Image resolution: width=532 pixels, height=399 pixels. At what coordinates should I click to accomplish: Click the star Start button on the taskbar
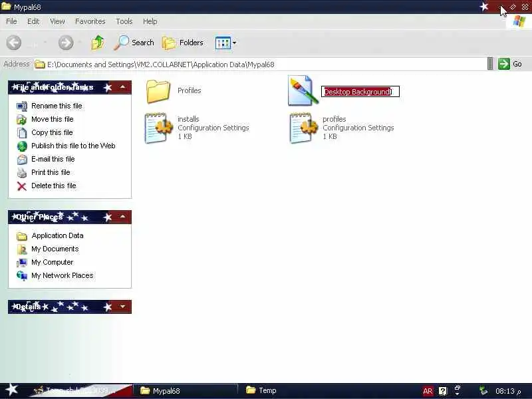(12, 390)
